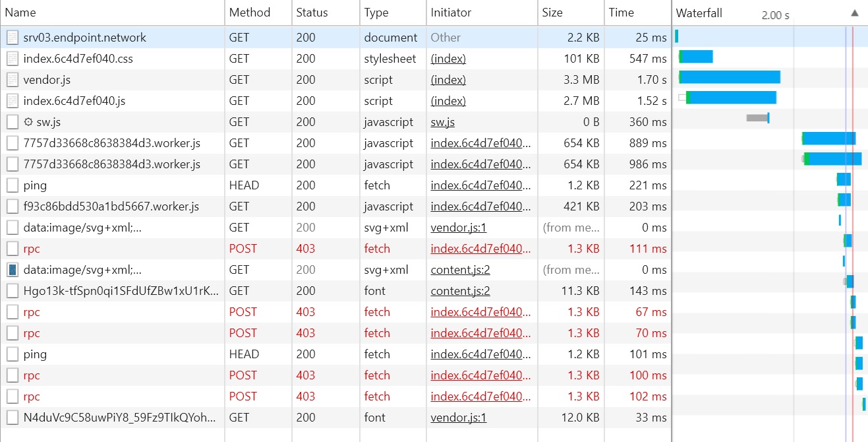Select the rpc request that took 67 ms

[32, 312]
